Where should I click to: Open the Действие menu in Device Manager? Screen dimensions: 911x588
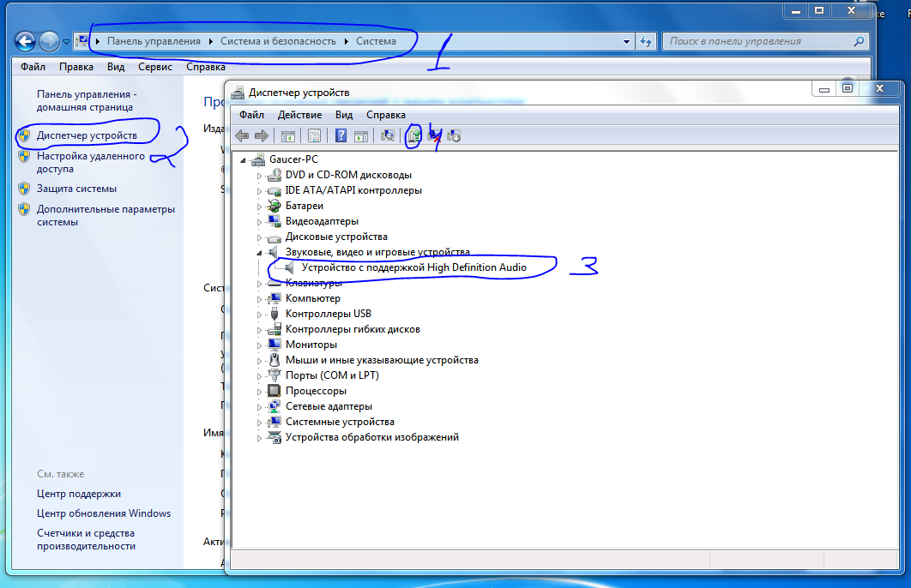(x=300, y=115)
